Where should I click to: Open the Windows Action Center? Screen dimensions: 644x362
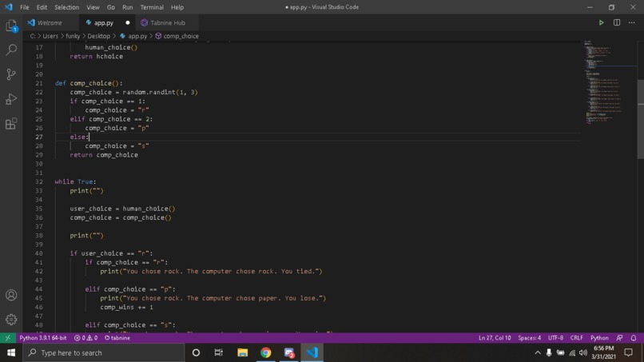tap(628, 352)
